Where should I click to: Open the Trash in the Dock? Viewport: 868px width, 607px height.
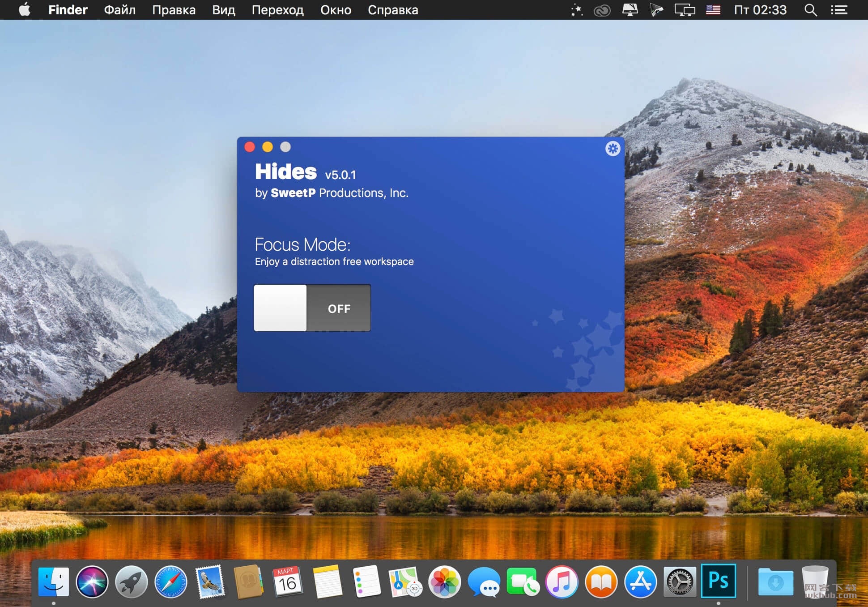tap(815, 582)
